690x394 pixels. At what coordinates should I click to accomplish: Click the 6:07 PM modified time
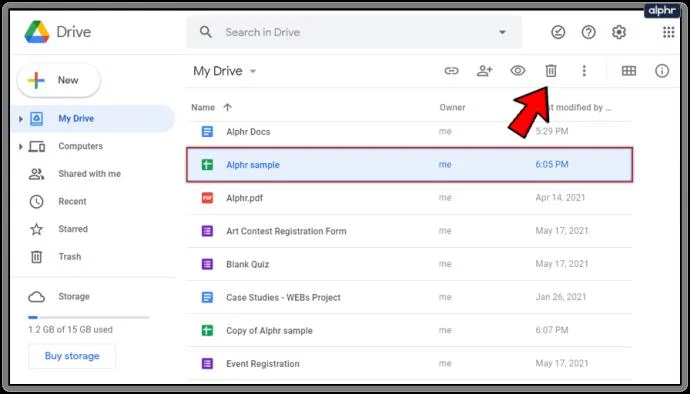tap(552, 330)
